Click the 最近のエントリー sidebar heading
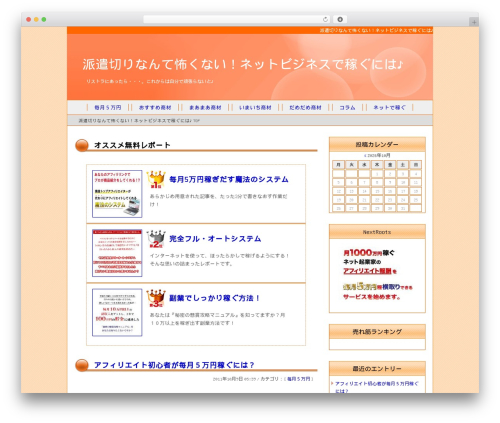Screen dimensions: 500x423 377,369
